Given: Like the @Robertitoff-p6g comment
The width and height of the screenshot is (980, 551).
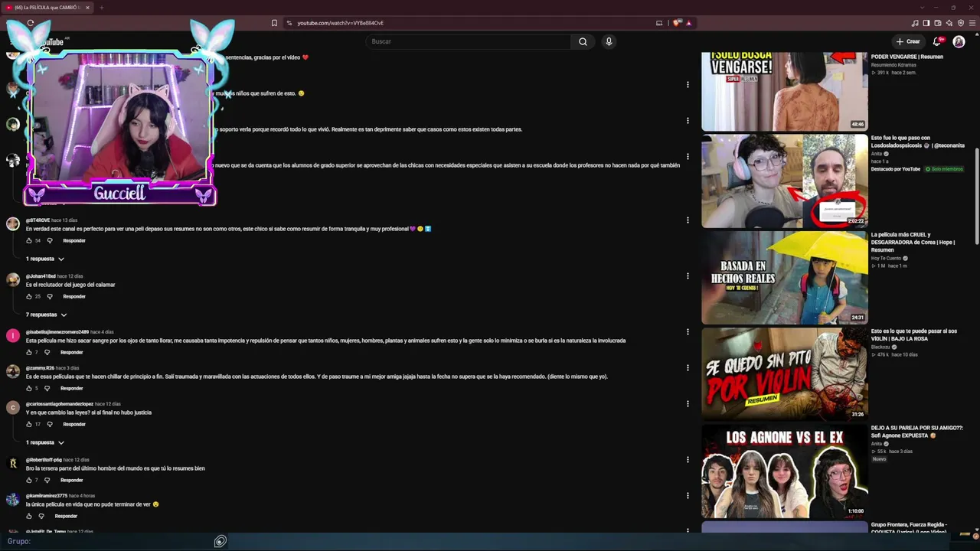Looking at the screenshot, I should 29,480.
